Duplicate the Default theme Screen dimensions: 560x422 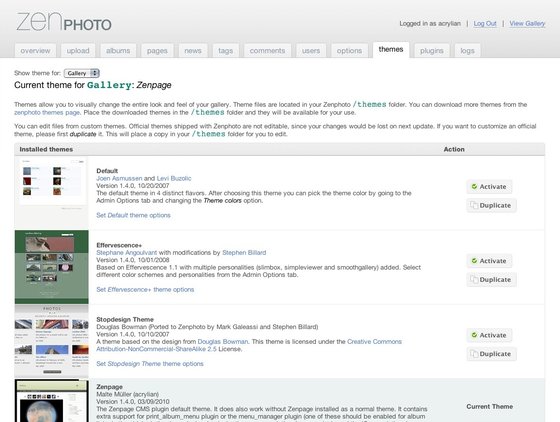click(491, 205)
